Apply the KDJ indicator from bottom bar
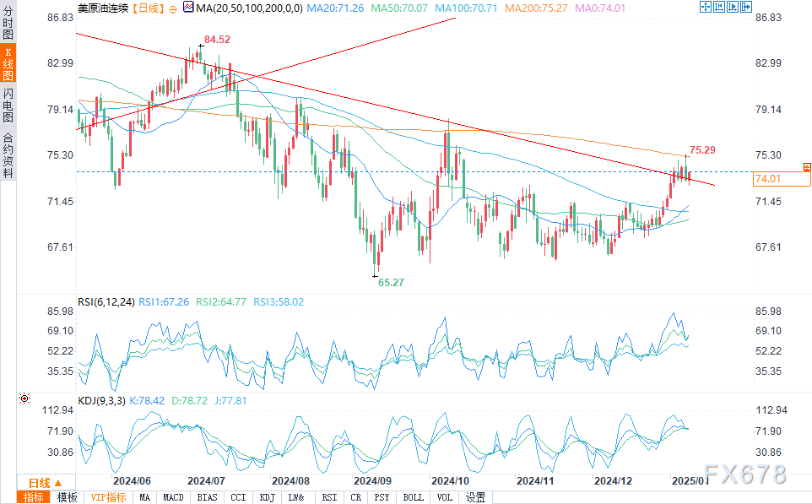Image resolution: width=812 pixels, height=504 pixels. coord(268,497)
